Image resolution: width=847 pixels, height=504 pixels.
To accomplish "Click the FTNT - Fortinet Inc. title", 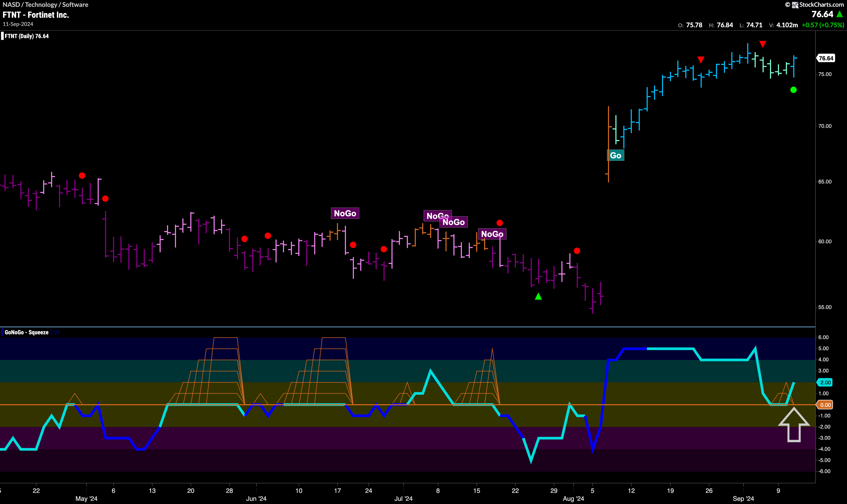I will 36,15.
